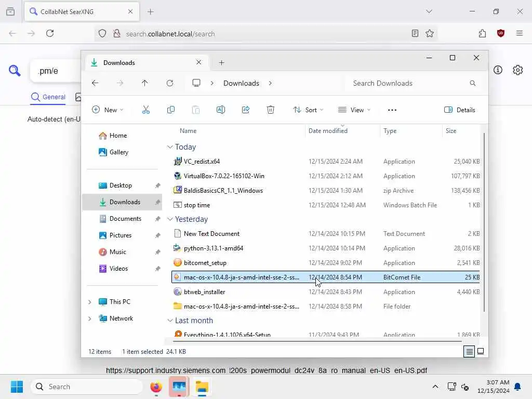Go up one folder level
Viewport: 532px width, 399px height.
click(x=144, y=83)
